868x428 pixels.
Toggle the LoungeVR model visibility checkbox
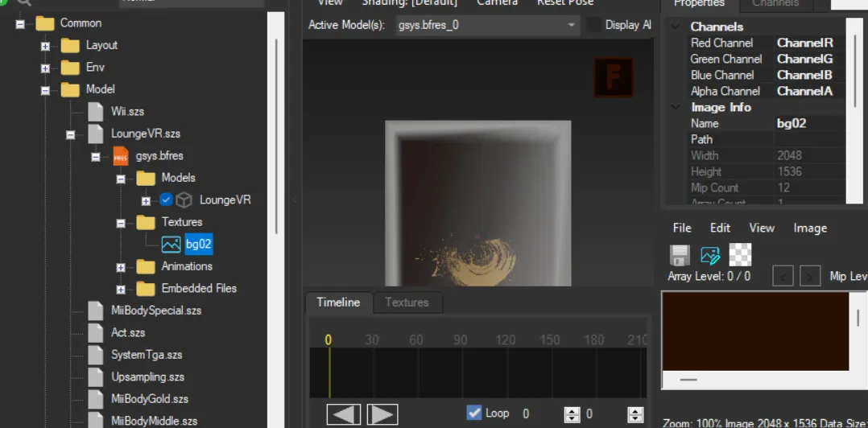coord(167,200)
